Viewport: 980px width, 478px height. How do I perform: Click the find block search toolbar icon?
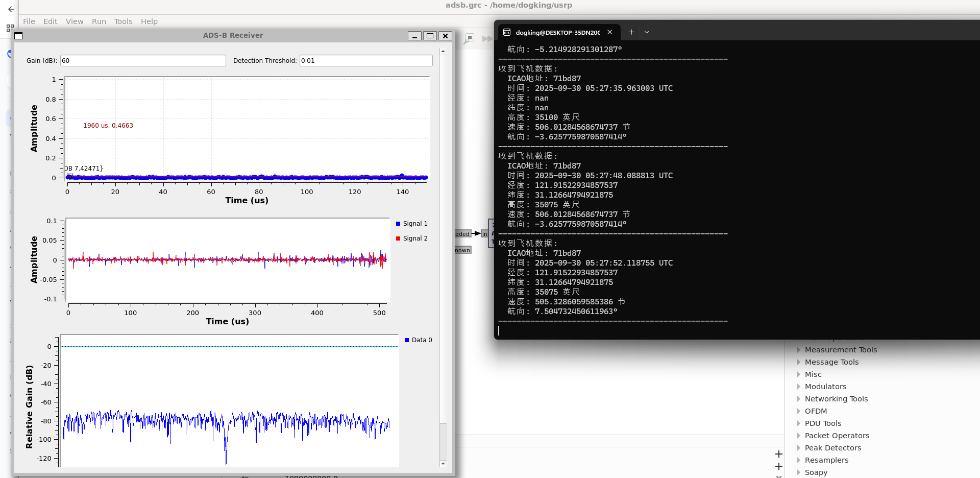click(x=469, y=39)
